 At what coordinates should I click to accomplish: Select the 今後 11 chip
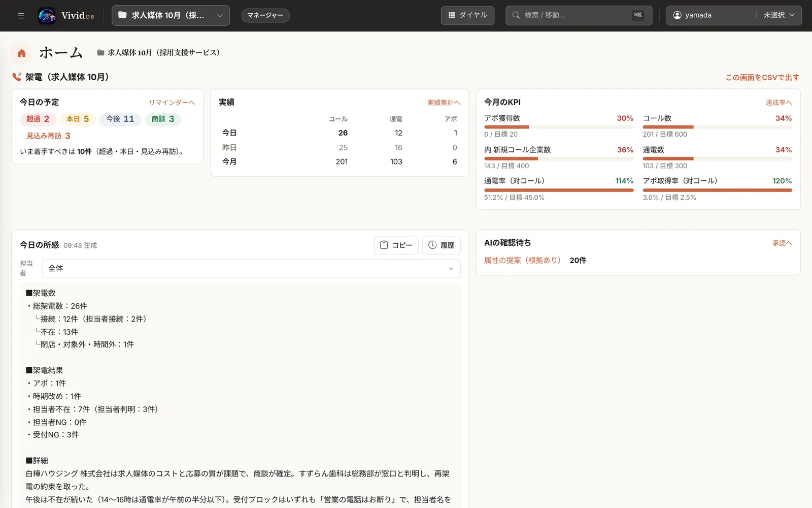tap(120, 119)
